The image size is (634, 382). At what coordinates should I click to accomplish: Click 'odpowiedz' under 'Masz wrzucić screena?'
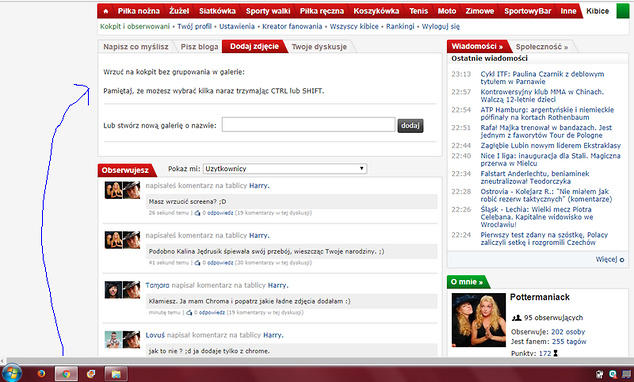pos(220,213)
